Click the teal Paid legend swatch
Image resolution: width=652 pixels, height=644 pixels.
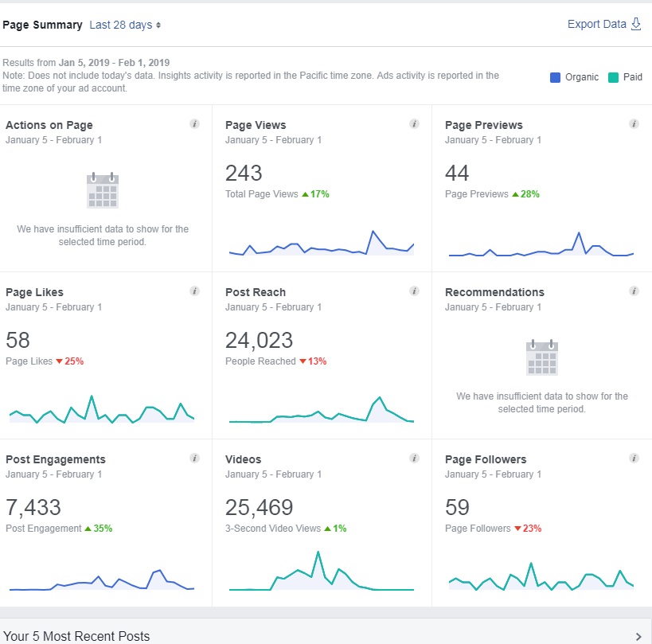pos(613,77)
